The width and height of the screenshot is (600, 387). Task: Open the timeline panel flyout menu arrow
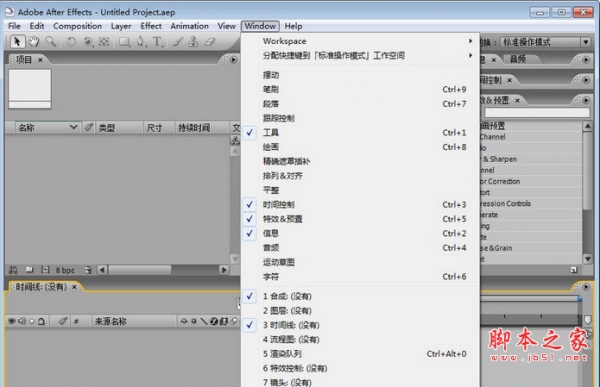coord(586,286)
